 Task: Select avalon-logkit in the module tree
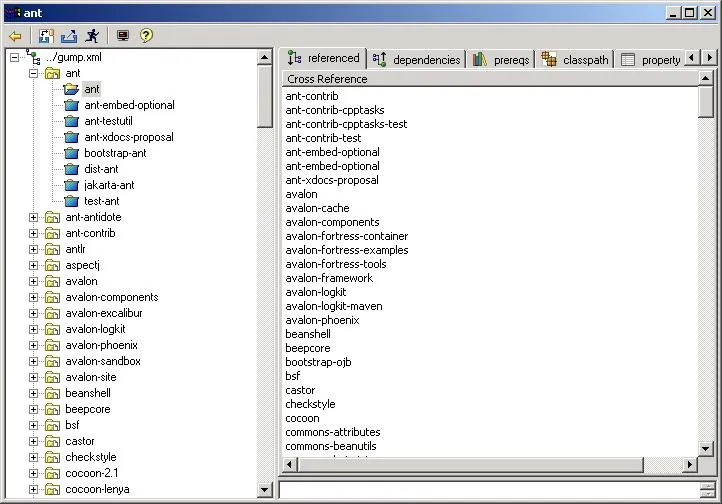coord(95,330)
